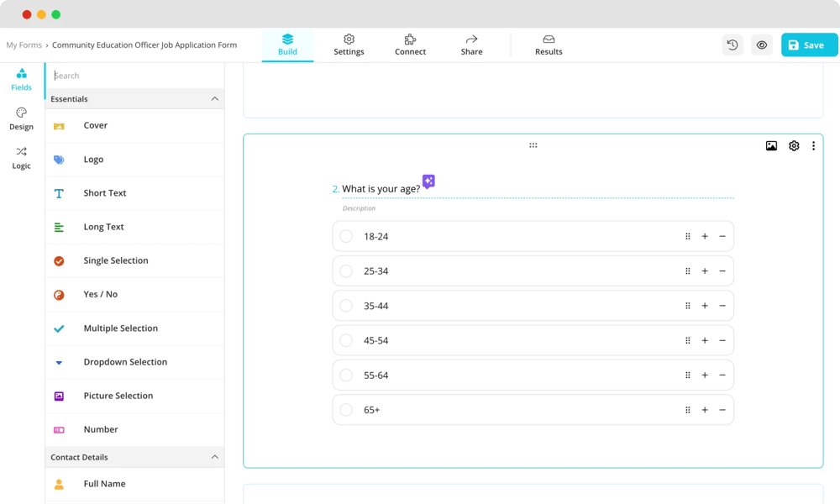Select the 45-54 radio button

coord(346,340)
